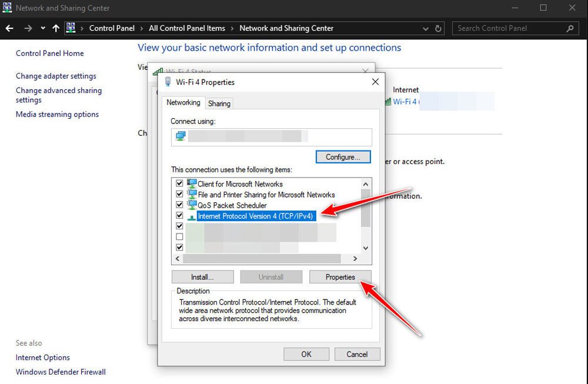Go forward with the address bar arrow

[28, 28]
